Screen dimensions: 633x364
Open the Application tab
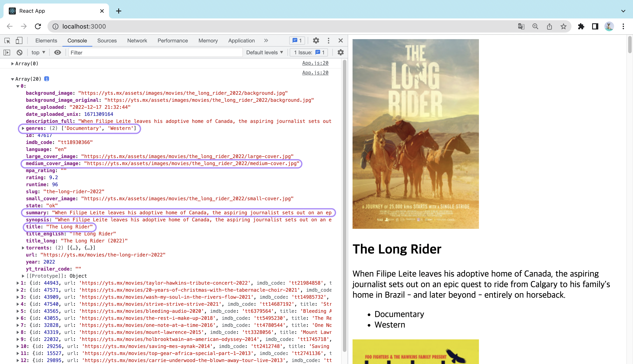(241, 40)
